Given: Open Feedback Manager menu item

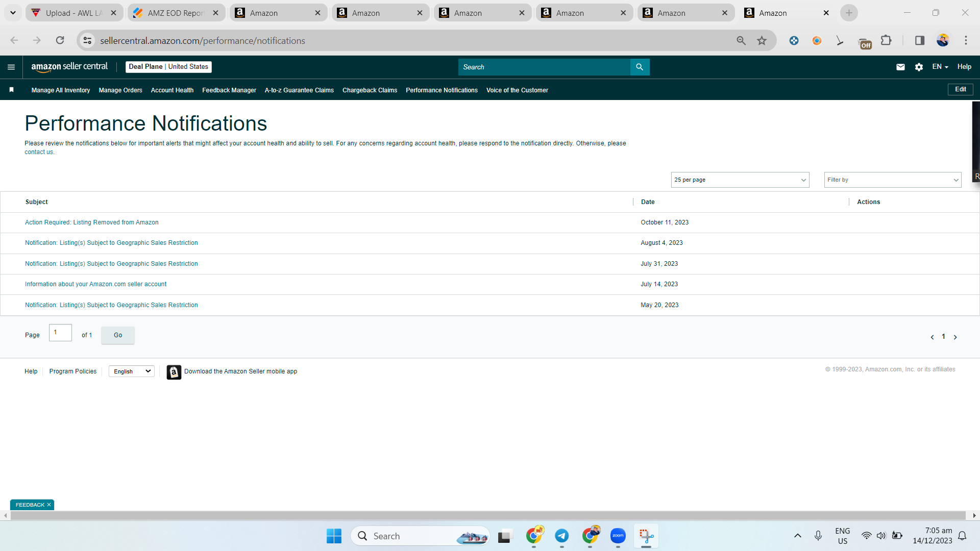Looking at the screenshot, I should (x=229, y=90).
